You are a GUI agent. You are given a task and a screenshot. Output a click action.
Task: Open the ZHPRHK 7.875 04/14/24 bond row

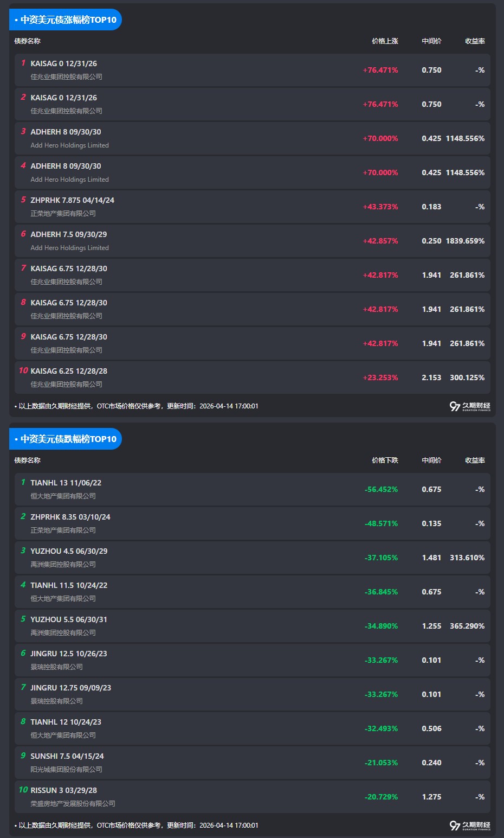(x=72, y=200)
